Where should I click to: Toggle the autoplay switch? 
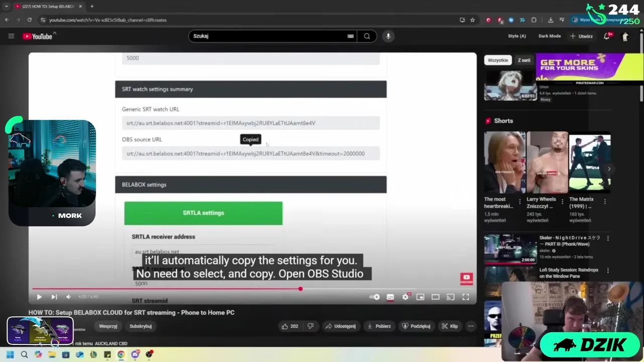[x=375, y=297]
